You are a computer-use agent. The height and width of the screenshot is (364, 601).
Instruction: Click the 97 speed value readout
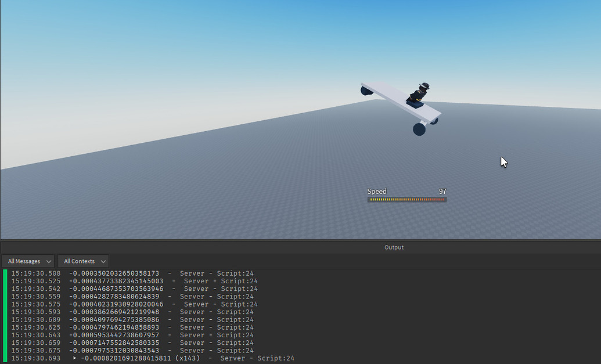click(442, 191)
